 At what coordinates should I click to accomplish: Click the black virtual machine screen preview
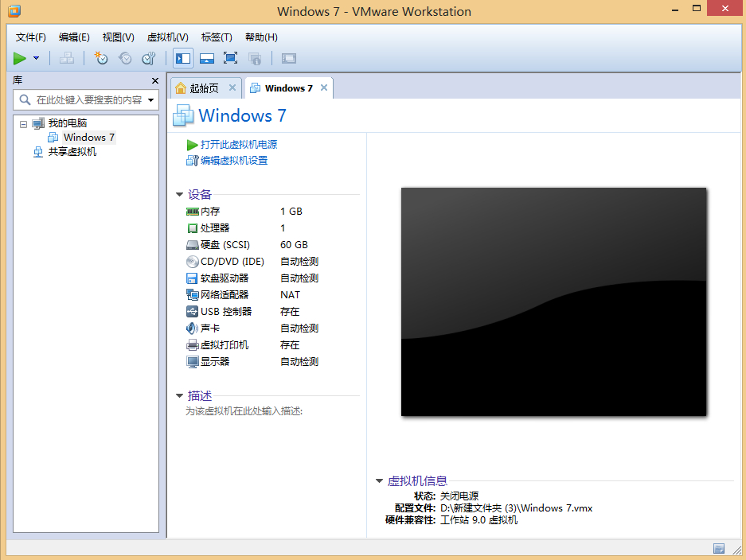554,301
